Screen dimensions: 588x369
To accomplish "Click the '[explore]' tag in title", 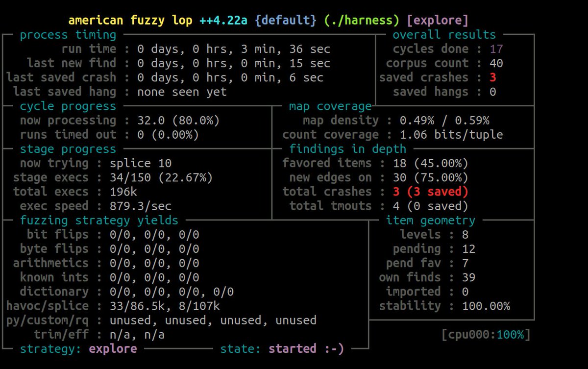I will pos(438,21).
